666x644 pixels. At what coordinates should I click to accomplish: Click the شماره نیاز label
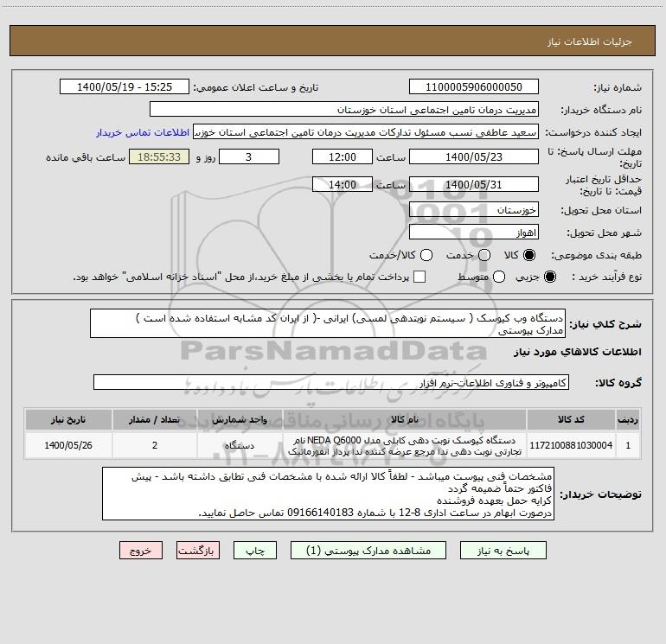point(618,88)
